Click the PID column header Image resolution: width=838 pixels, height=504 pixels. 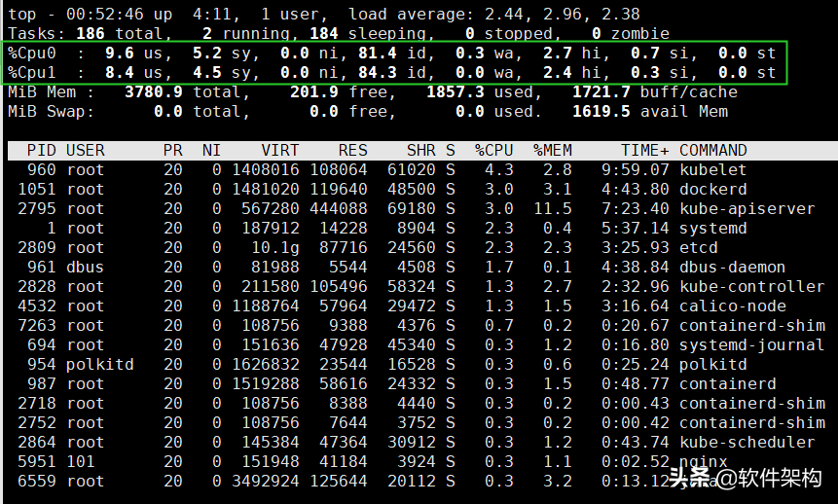[41, 150]
